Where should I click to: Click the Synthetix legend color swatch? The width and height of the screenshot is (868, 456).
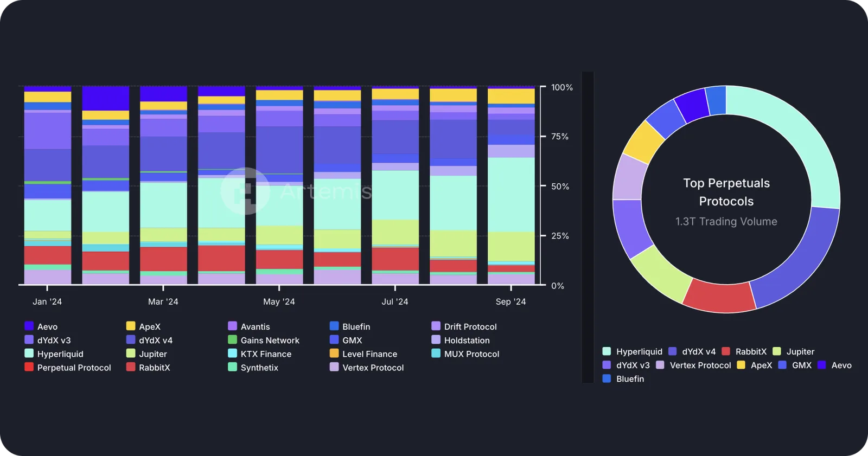[x=232, y=367]
